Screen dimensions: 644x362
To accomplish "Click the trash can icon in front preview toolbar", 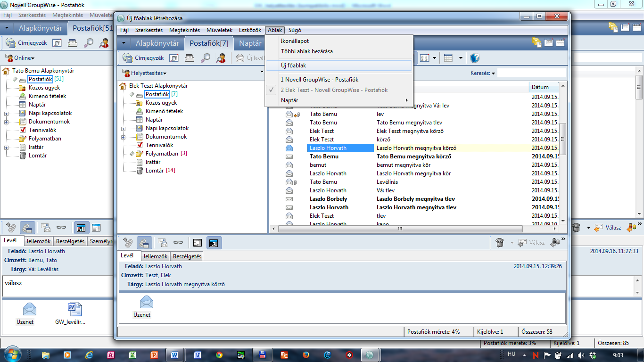I will pos(500,243).
